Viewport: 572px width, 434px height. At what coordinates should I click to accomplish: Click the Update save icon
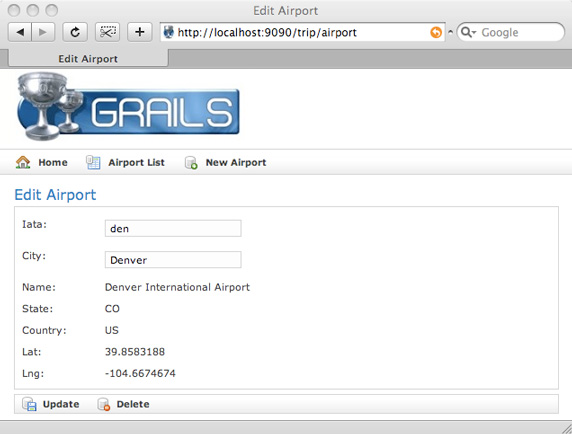[29, 404]
